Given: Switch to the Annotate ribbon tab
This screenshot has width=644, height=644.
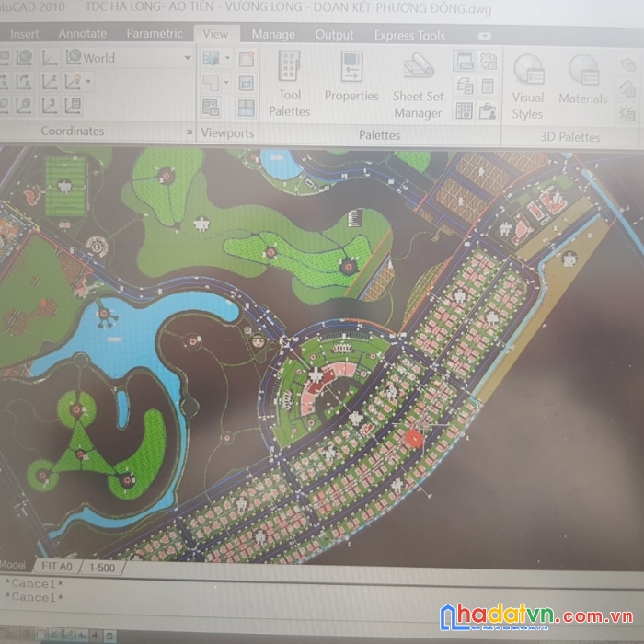Looking at the screenshot, I should click(x=83, y=33).
